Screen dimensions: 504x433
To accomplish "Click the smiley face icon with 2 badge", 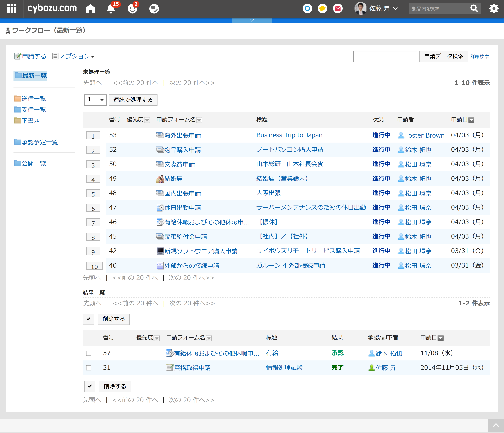I will (x=133, y=9).
